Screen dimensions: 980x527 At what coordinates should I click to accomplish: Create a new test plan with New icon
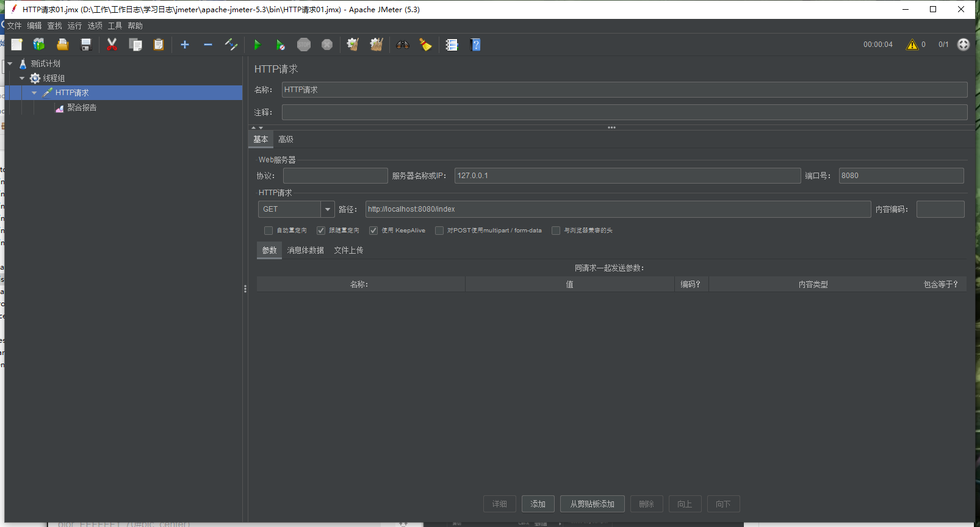16,45
